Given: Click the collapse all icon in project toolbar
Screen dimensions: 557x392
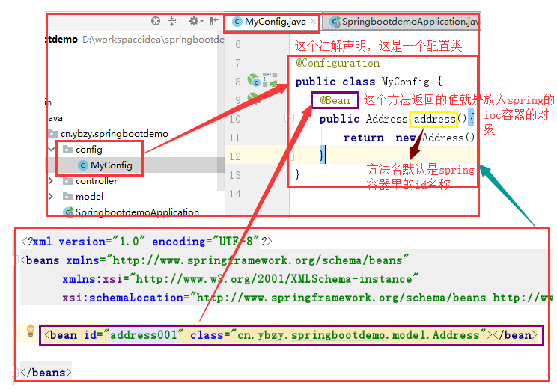Looking at the screenshot, I should (x=173, y=22).
